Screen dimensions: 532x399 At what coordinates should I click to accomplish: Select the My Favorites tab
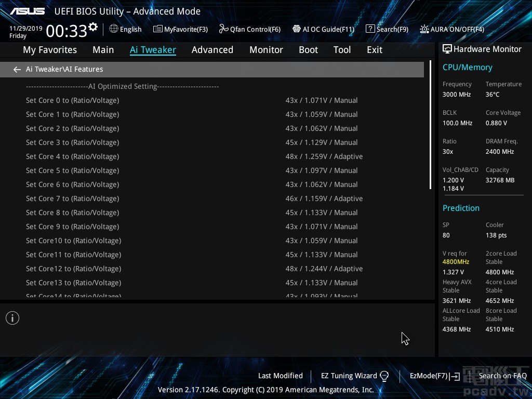point(50,50)
